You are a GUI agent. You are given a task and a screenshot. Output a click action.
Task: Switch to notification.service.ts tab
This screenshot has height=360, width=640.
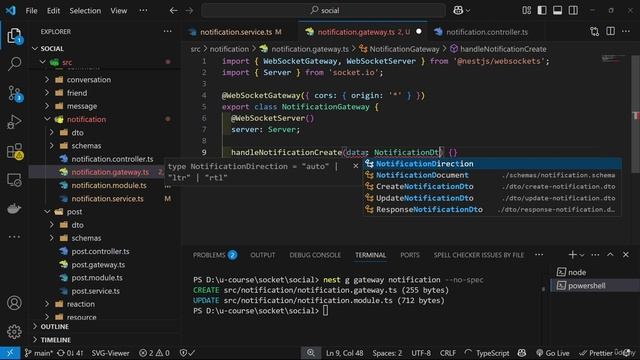tap(236, 32)
